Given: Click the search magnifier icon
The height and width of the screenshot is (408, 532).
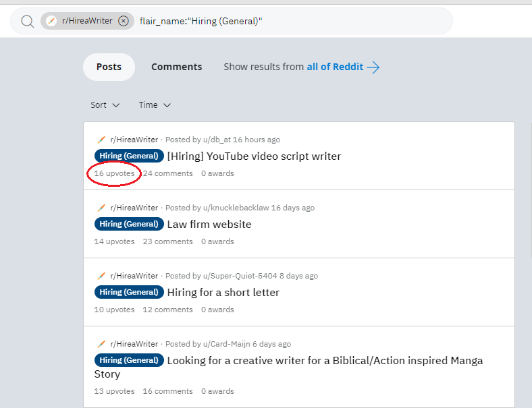Looking at the screenshot, I should point(27,22).
